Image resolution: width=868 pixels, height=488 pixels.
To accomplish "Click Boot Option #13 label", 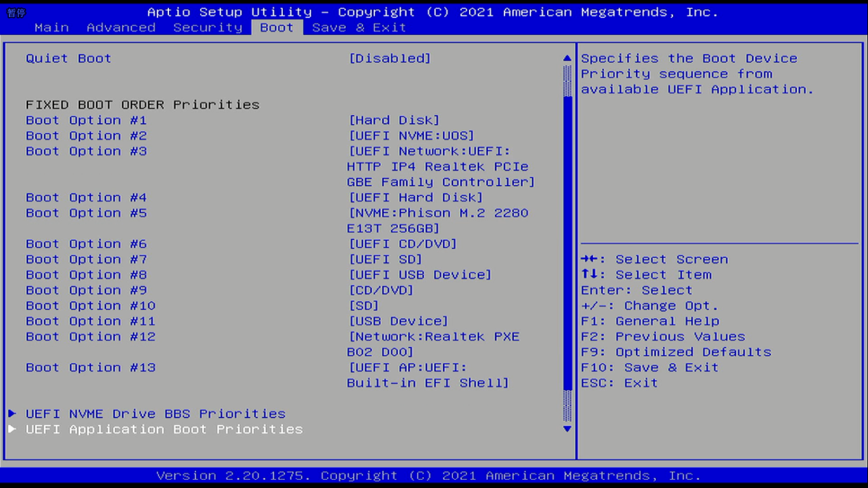I will (90, 368).
